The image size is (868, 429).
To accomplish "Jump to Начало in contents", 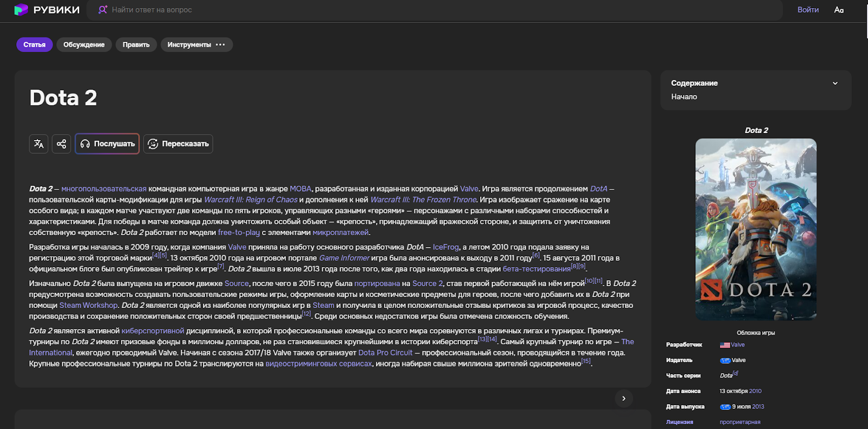I will [684, 97].
